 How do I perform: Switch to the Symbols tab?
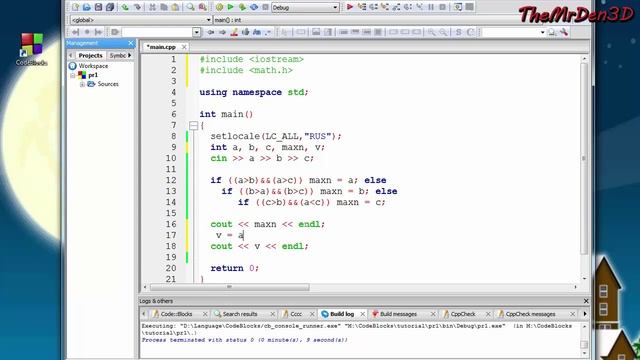click(118, 55)
